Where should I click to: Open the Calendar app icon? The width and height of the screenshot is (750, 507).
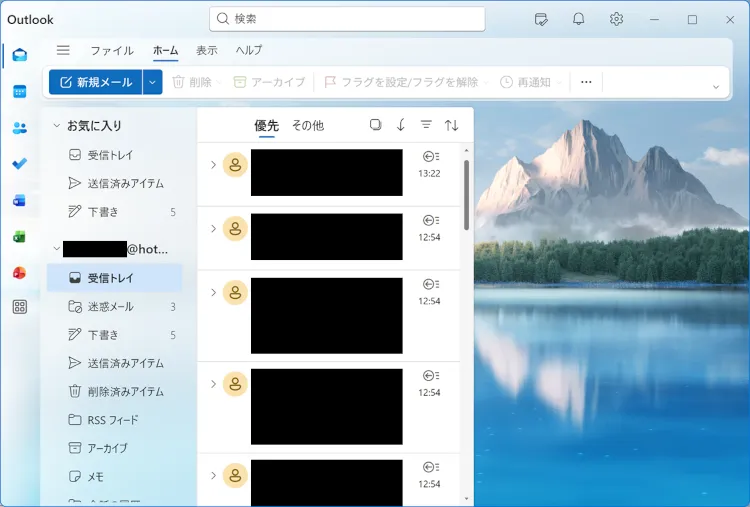pos(20,91)
